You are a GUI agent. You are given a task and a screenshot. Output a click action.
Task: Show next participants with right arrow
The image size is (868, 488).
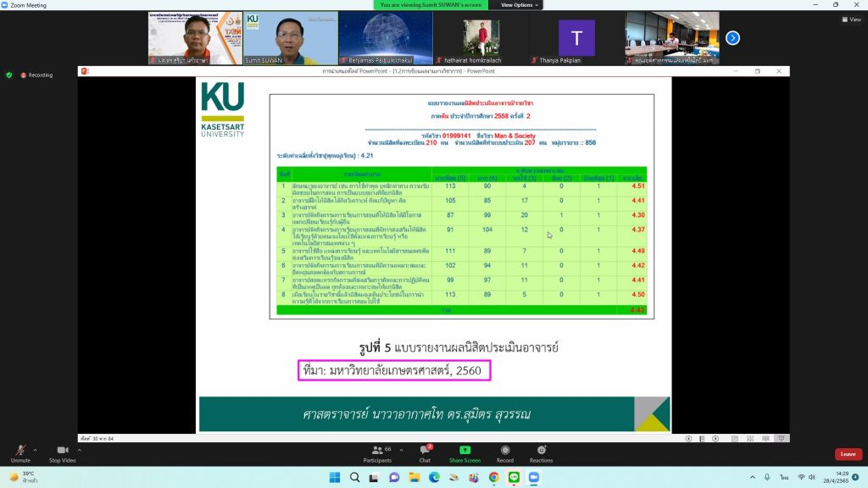733,37
